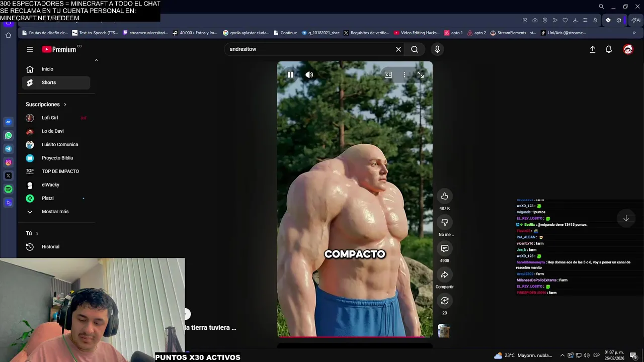Open WhatsApp in the browser sidebar
Image resolution: width=644 pixels, height=362 pixels.
point(9,135)
